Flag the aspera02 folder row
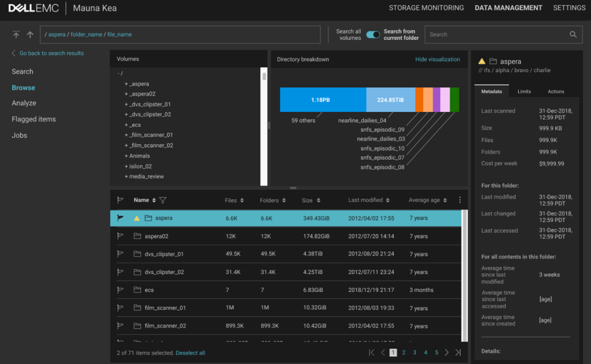This screenshot has width=591, height=364. (120, 236)
